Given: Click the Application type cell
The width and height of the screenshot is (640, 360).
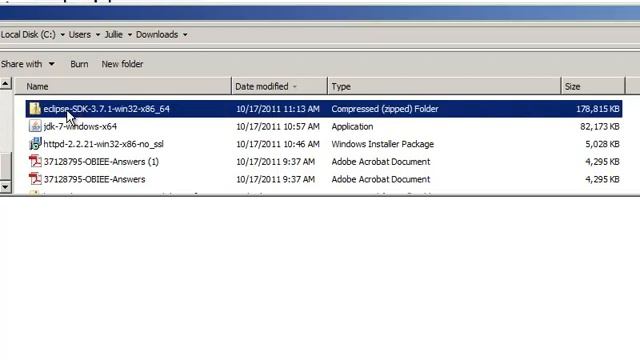Looking at the screenshot, I should 352,127.
